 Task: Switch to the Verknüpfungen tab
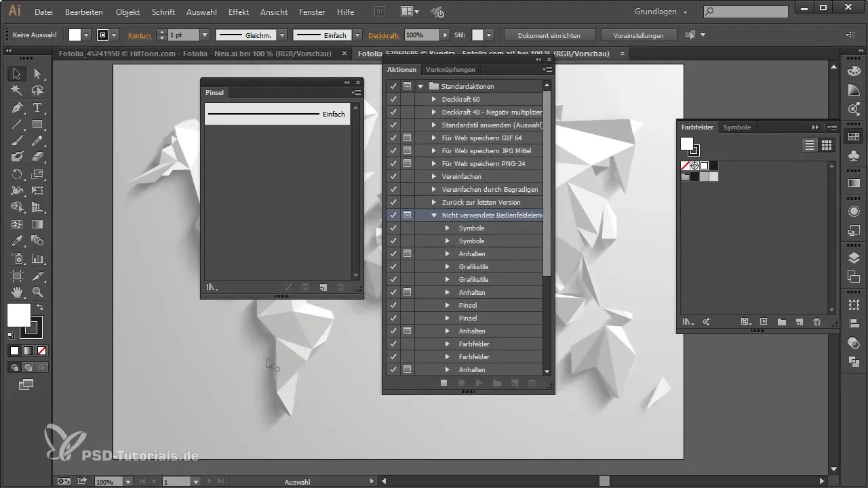[x=450, y=69]
